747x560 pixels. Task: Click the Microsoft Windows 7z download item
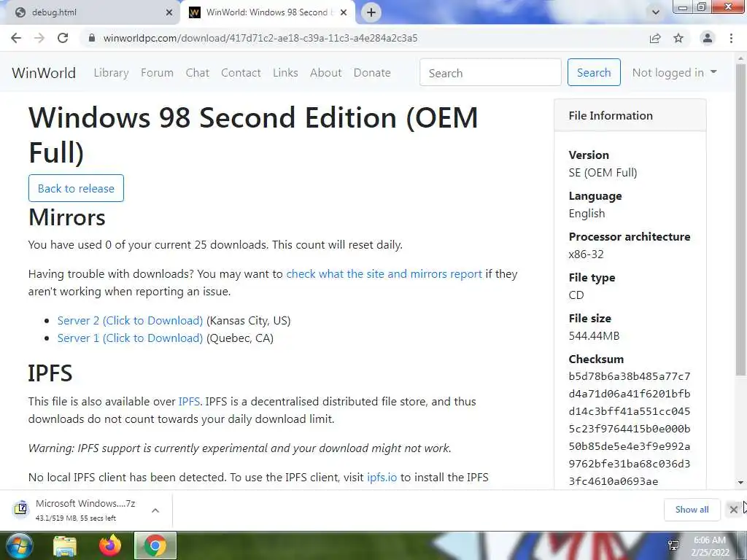pyautogui.click(x=86, y=510)
